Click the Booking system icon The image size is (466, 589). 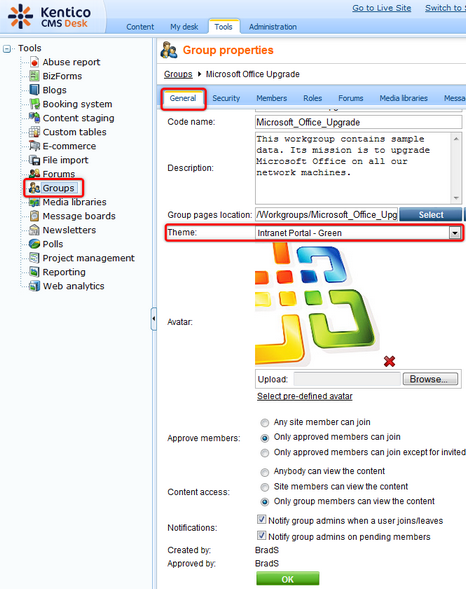(x=34, y=104)
